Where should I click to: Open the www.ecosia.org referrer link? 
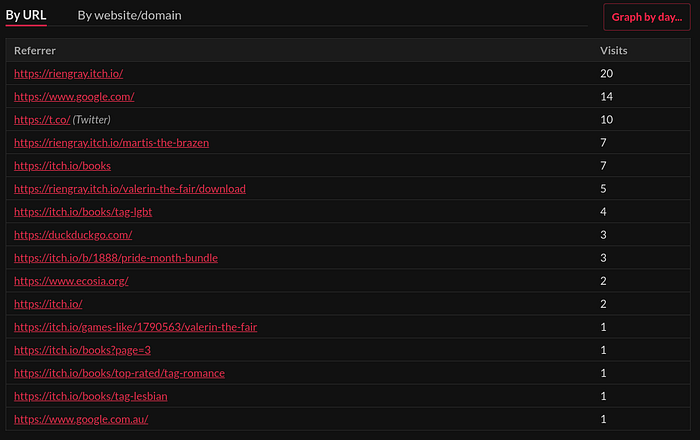click(x=71, y=281)
